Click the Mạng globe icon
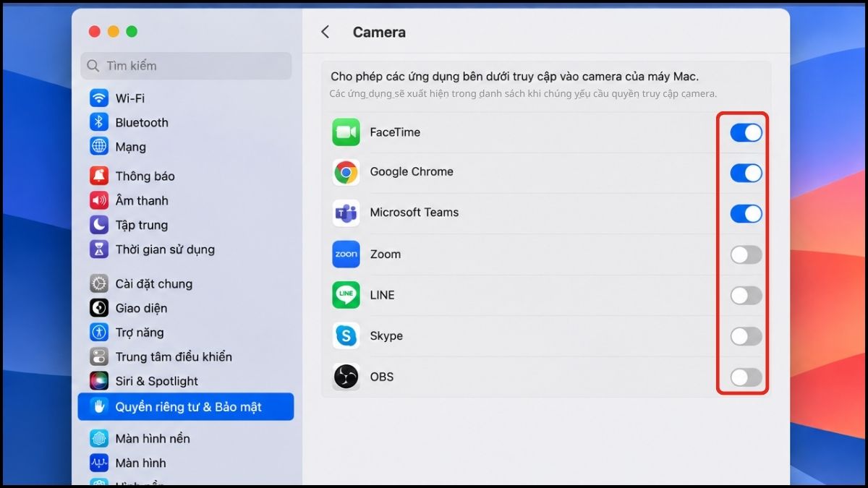The image size is (868, 488). (x=99, y=146)
